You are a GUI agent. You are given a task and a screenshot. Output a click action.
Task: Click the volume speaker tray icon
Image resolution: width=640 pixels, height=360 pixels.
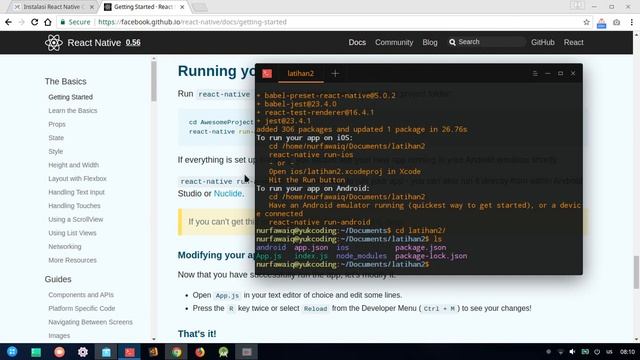coord(572,352)
